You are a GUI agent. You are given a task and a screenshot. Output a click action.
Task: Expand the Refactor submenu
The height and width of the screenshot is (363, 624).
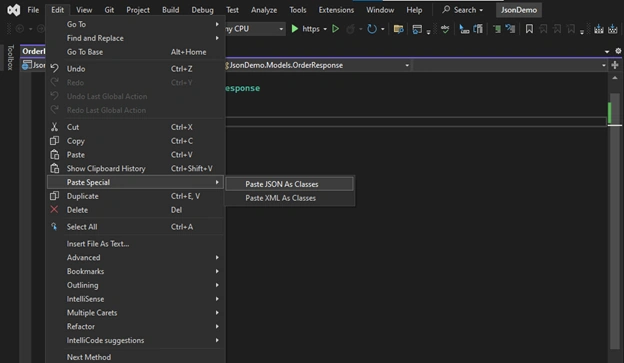click(x=135, y=326)
